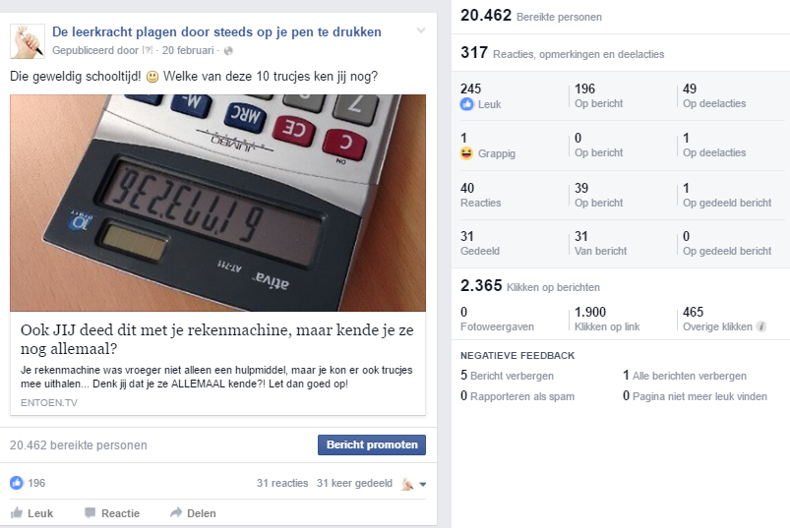Open the page name title link
Viewport: 790px width, 532px height.
(216, 31)
